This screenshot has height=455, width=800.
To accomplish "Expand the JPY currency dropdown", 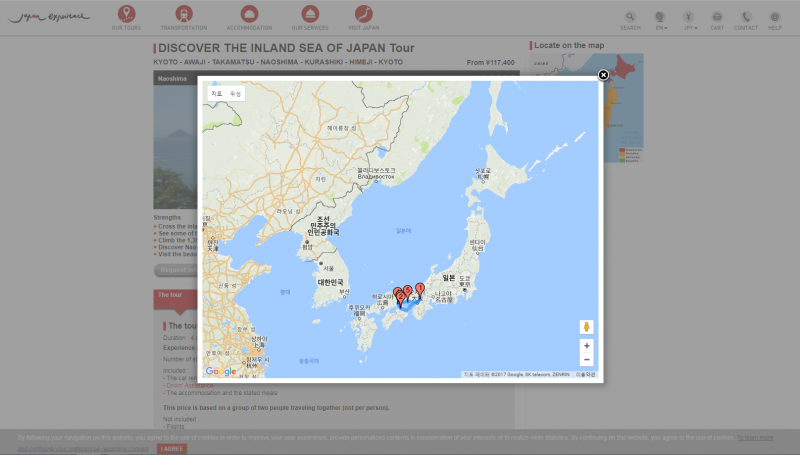I will point(689,18).
